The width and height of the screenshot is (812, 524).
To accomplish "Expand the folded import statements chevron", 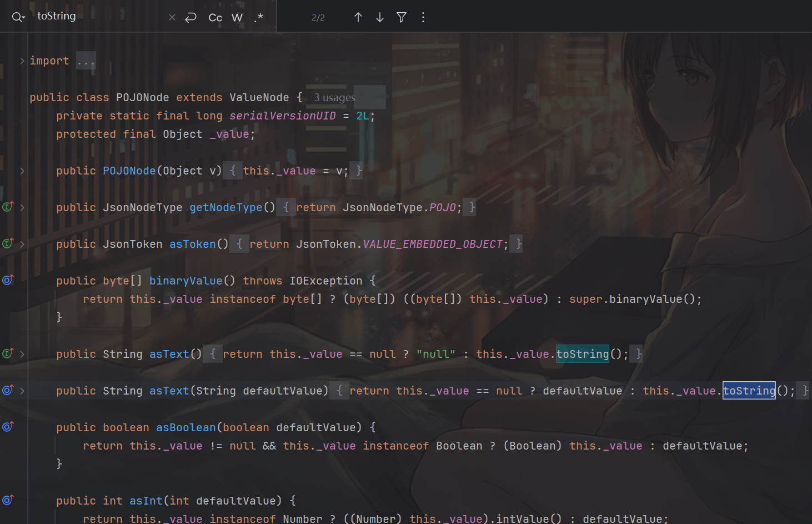I will 22,61.
